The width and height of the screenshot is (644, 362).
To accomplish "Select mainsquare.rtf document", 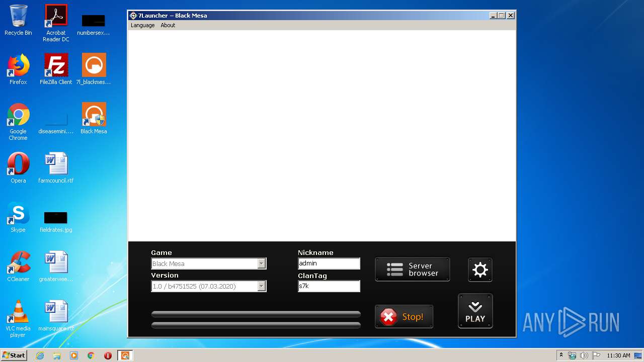I will click(56, 316).
